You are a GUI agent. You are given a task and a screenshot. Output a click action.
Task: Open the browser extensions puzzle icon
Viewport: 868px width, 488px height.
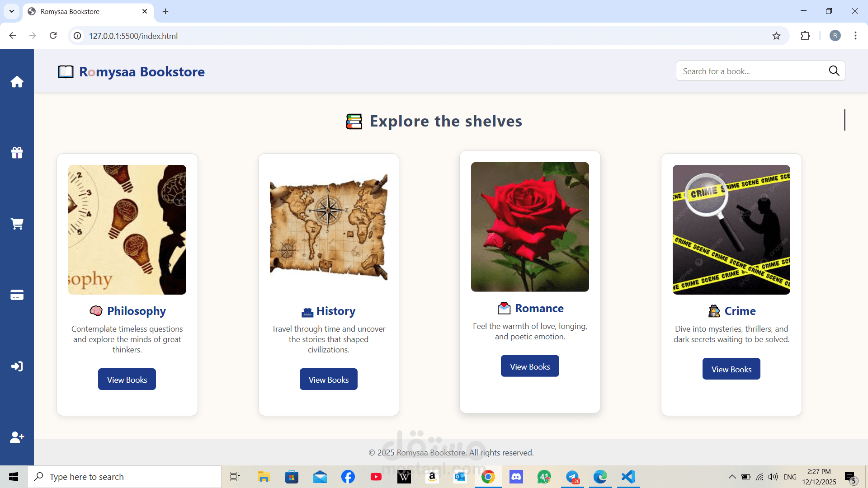pos(806,36)
